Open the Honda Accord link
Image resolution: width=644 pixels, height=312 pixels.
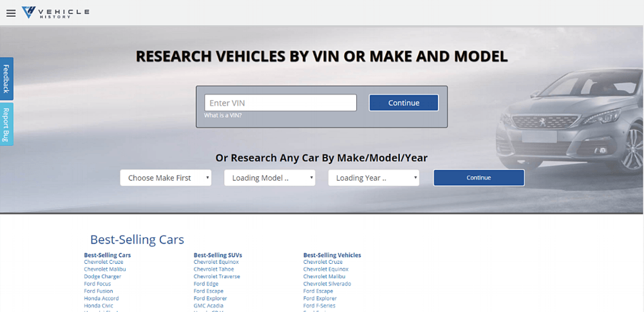click(x=102, y=298)
